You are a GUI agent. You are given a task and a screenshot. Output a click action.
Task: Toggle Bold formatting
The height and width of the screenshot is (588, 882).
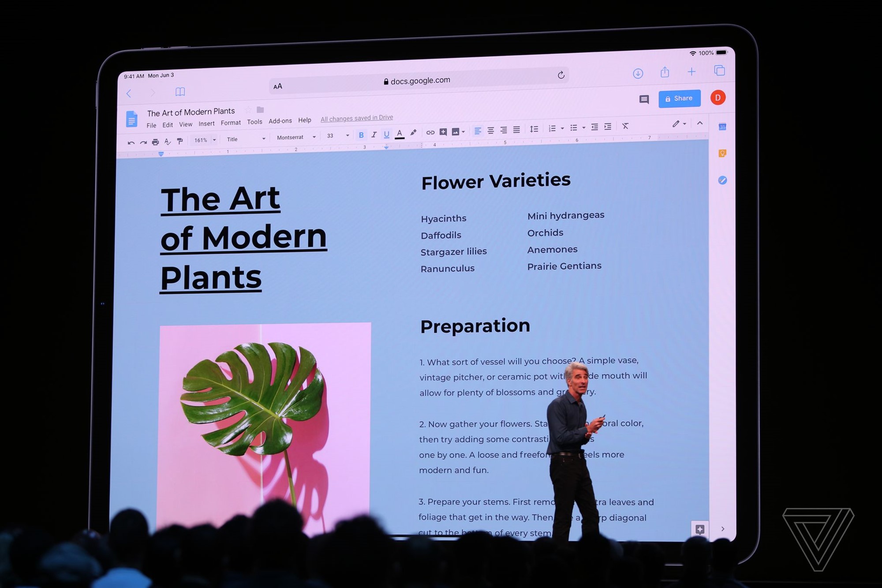pyautogui.click(x=361, y=135)
